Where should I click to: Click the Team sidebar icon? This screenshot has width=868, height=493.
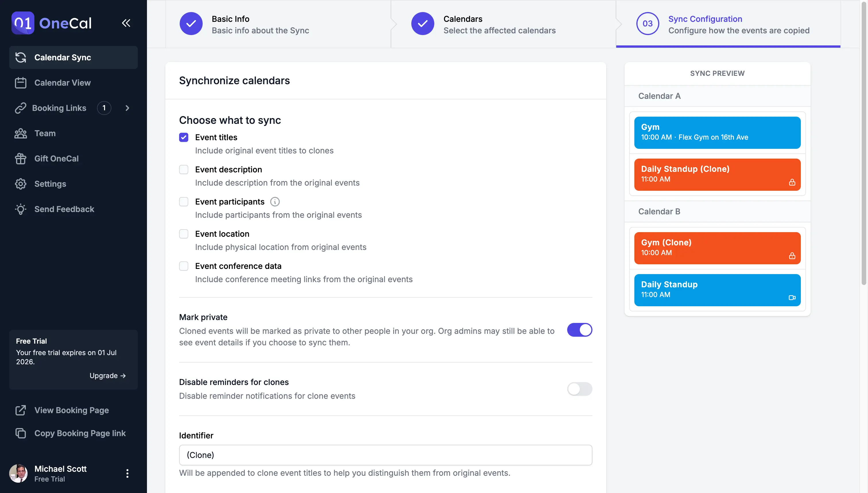pyautogui.click(x=21, y=132)
